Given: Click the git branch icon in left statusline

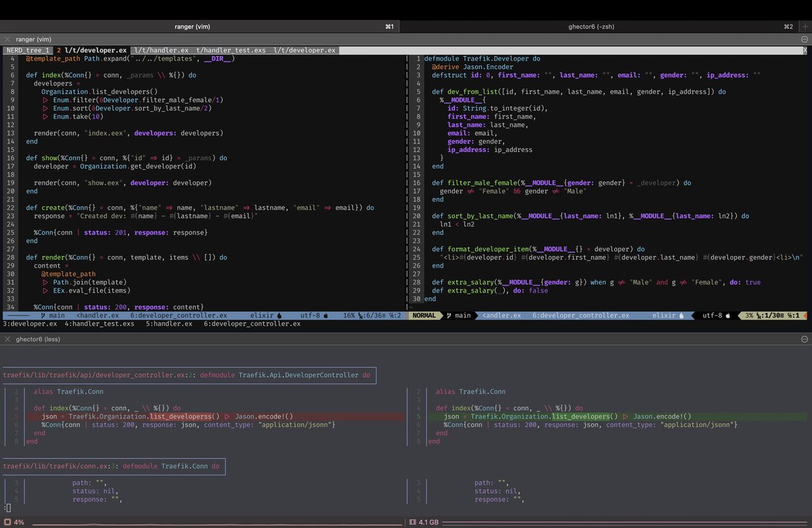Looking at the screenshot, I should [43, 315].
